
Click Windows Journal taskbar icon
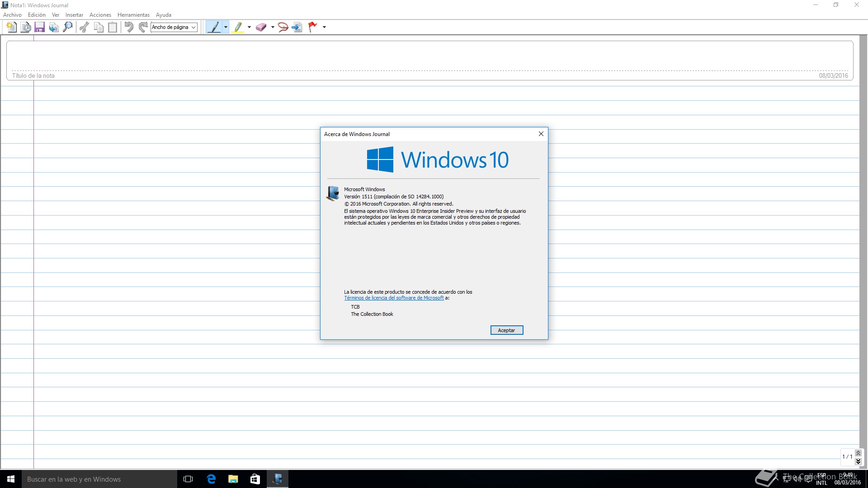(x=278, y=479)
